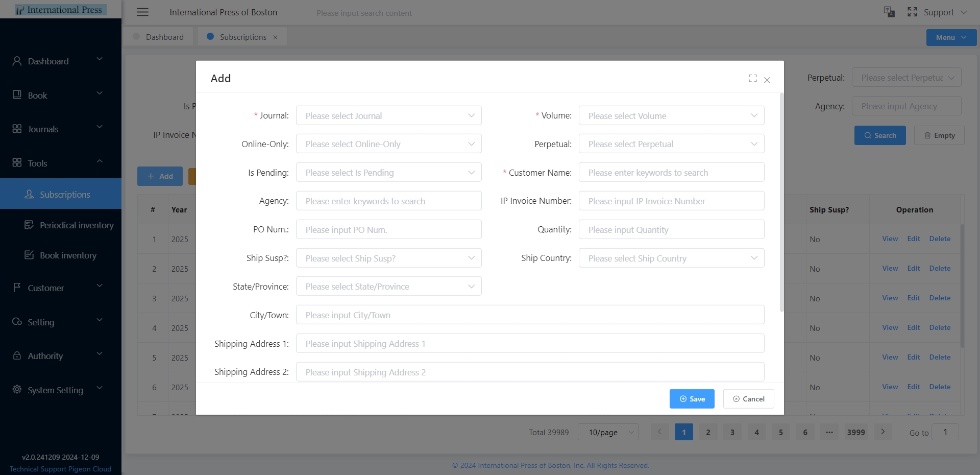Switch to the Dashboard tab
This screenshot has width=980, height=475.
(x=159, y=37)
